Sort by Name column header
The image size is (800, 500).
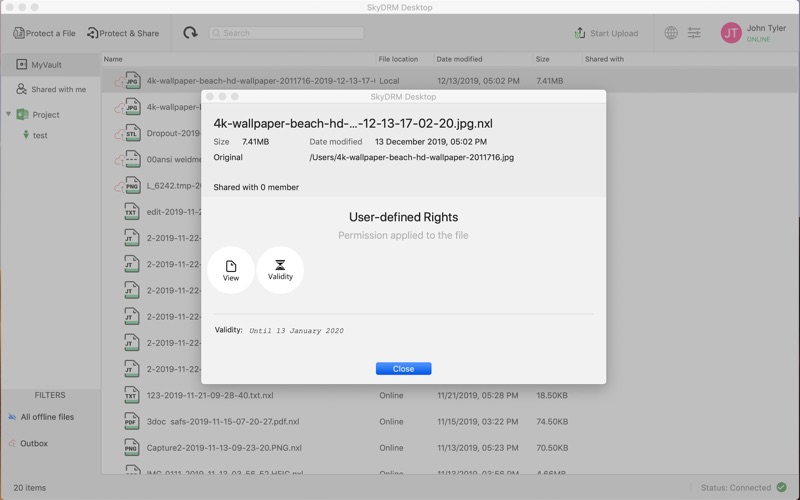pyautogui.click(x=113, y=59)
